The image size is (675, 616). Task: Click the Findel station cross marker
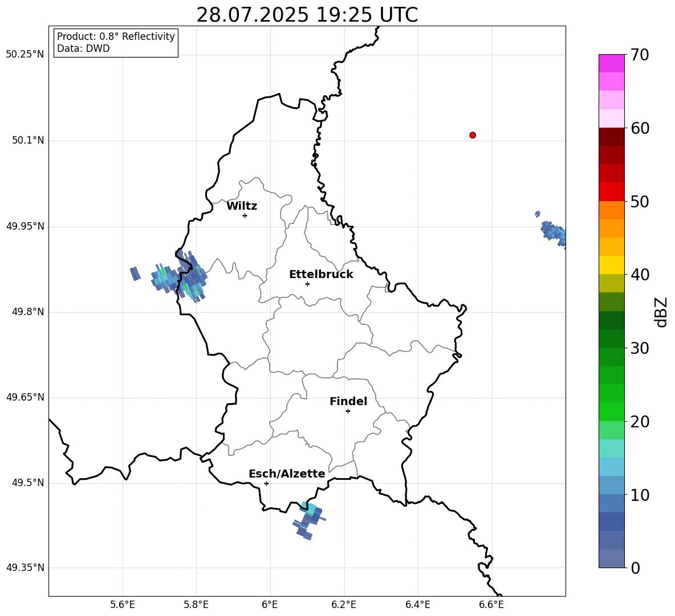348,411
